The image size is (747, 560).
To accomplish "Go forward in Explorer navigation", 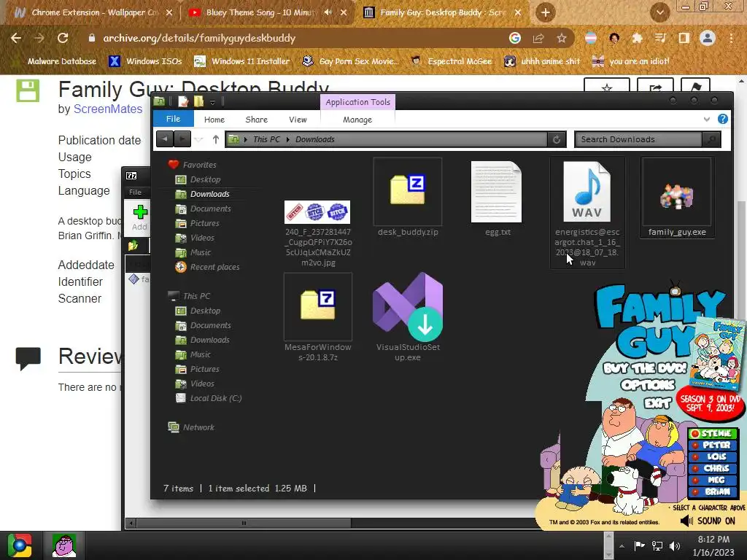I will coord(182,139).
